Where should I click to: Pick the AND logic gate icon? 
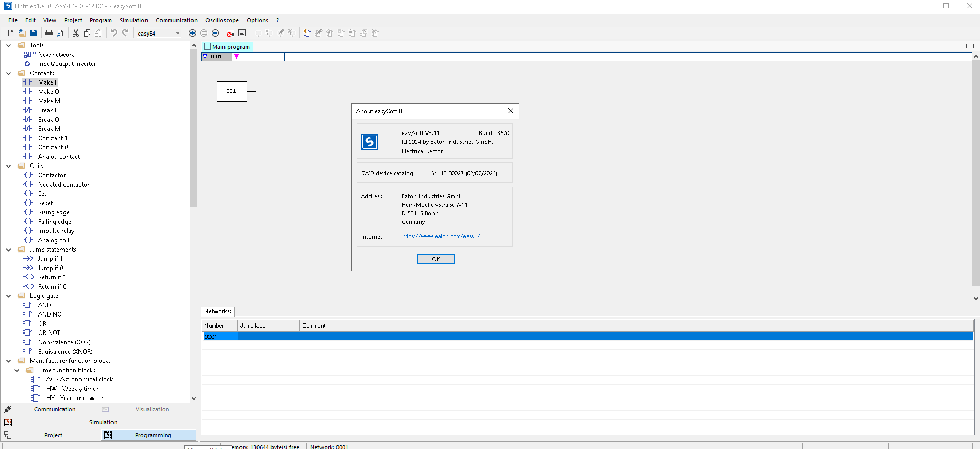click(x=28, y=305)
